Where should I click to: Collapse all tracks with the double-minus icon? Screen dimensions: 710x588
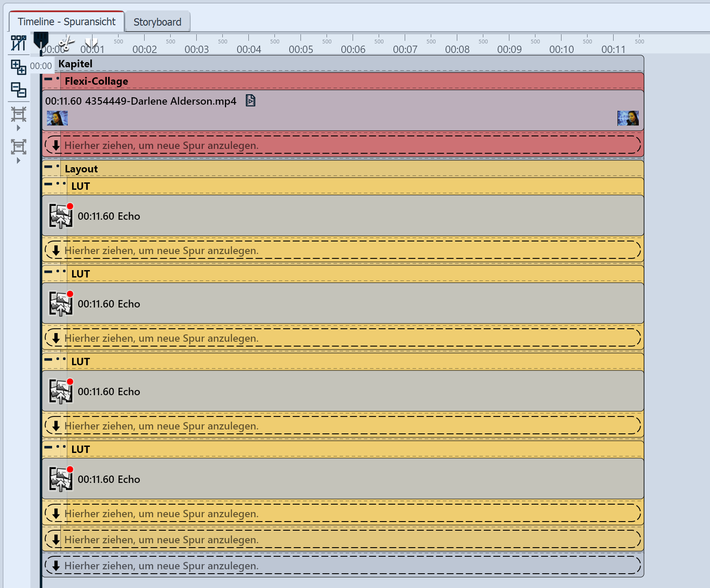click(18, 90)
